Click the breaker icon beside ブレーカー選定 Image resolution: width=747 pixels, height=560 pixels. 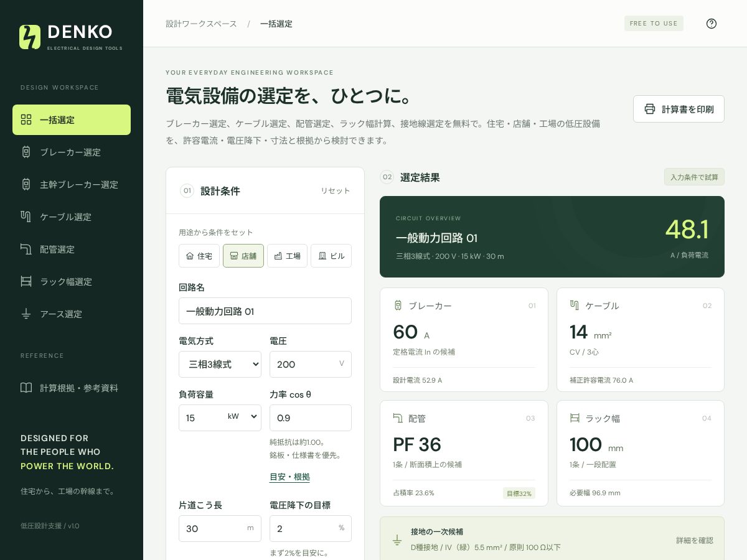tap(26, 152)
